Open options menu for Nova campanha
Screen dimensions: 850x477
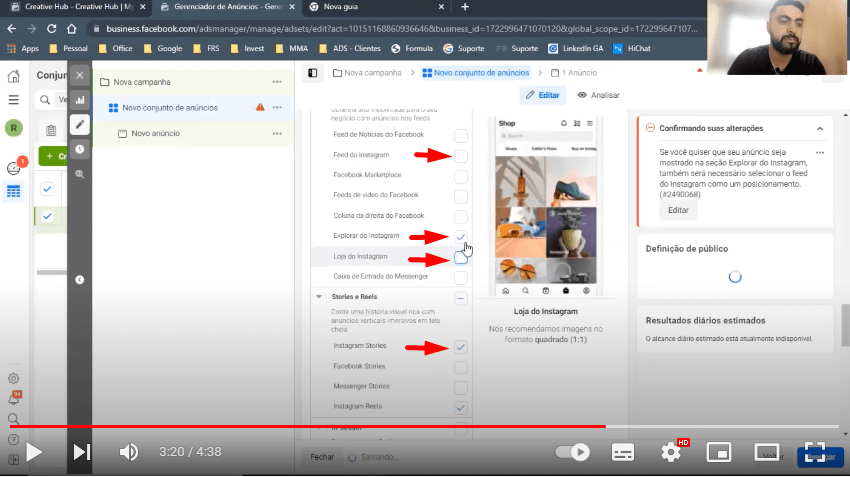coord(277,82)
